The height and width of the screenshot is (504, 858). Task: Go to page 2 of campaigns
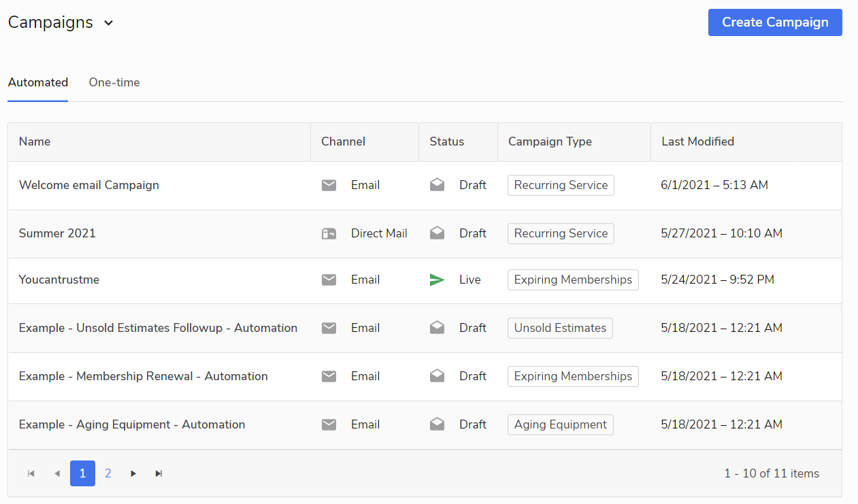pyautogui.click(x=108, y=473)
